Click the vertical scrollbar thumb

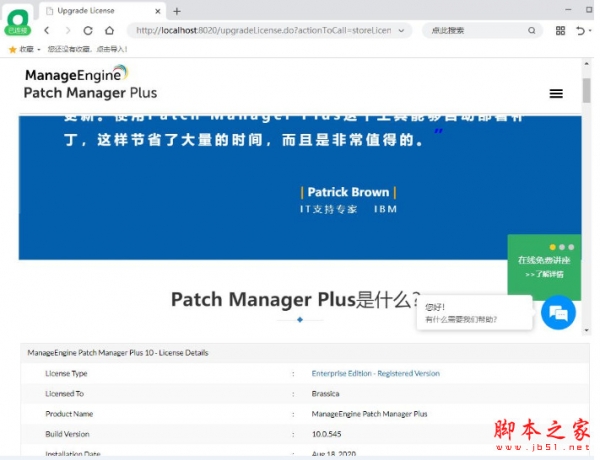click(587, 90)
